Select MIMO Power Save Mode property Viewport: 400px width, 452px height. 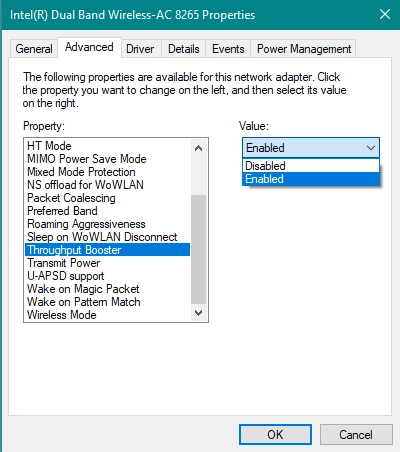pos(107,159)
